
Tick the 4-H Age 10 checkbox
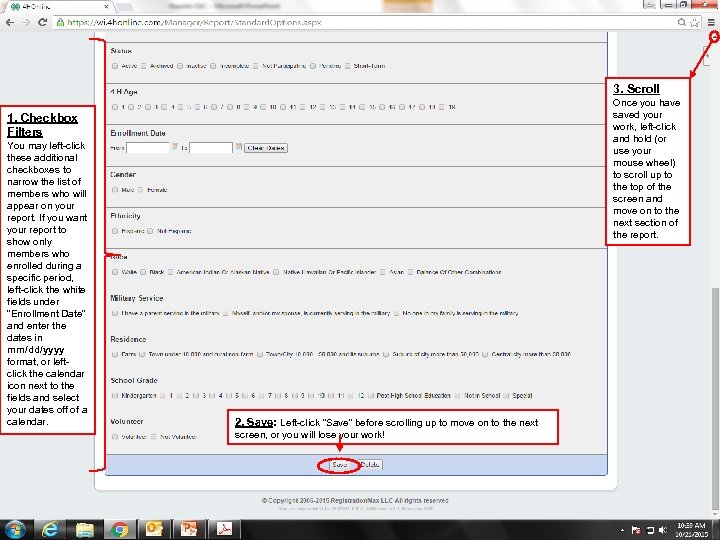[263, 107]
